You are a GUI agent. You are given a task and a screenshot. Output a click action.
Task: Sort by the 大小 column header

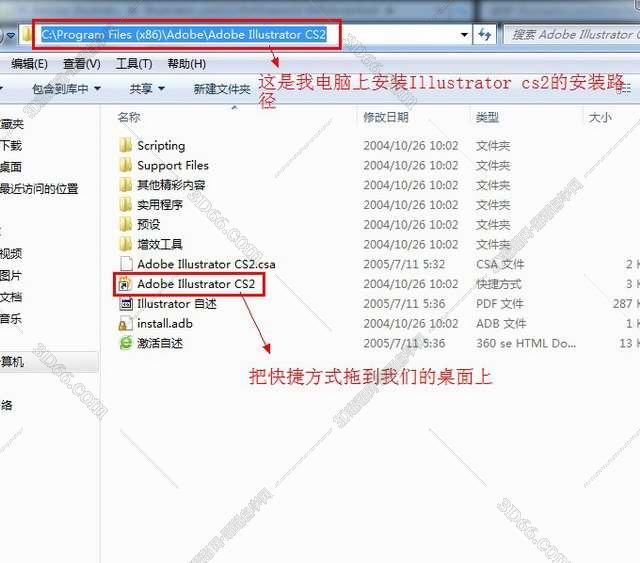(600, 118)
